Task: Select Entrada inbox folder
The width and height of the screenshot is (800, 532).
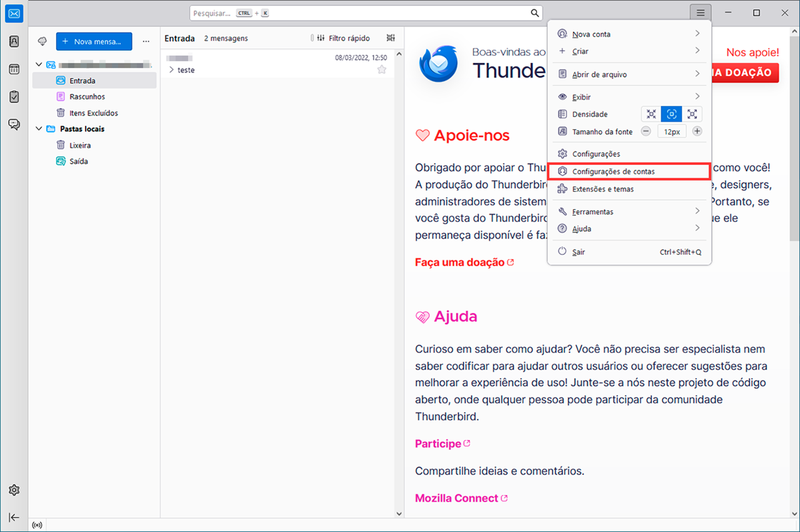Action: click(94, 80)
